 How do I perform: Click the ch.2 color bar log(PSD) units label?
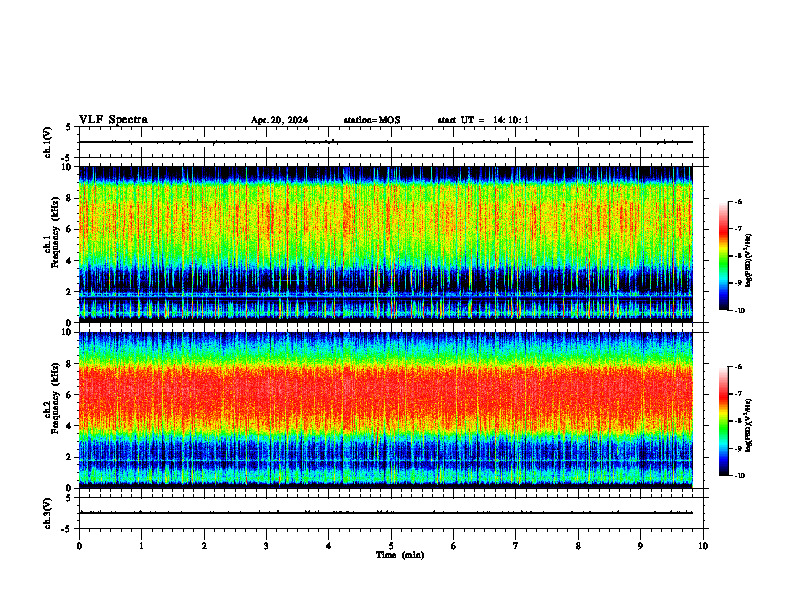[x=749, y=425]
